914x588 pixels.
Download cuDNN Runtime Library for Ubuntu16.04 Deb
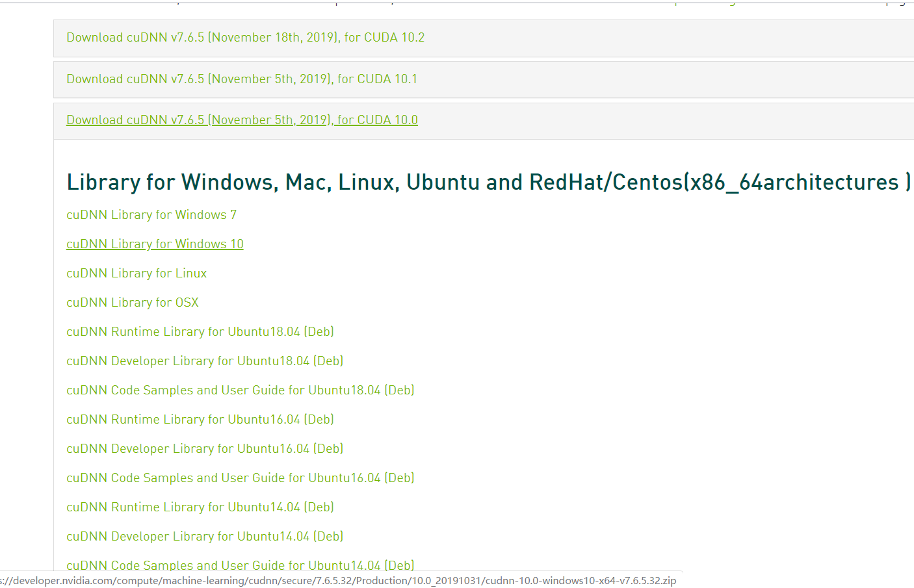coord(200,420)
